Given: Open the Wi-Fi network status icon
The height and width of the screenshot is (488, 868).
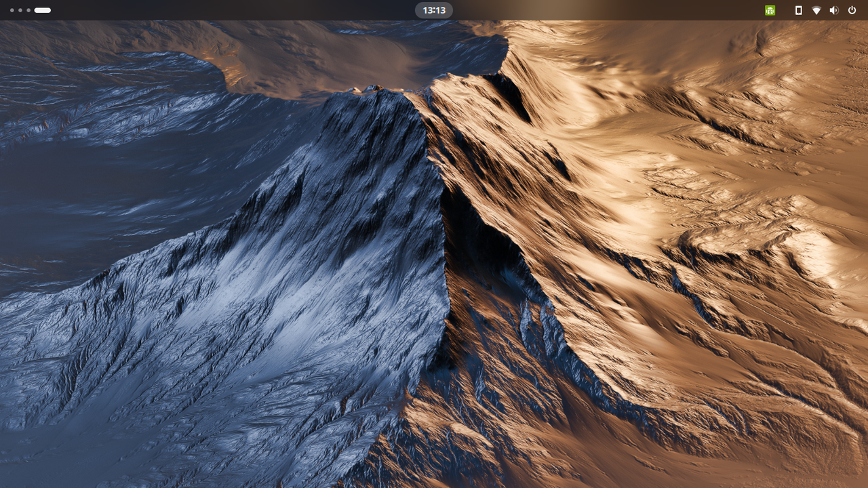Looking at the screenshot, I should pyautogui.click(x=816, y=10).
